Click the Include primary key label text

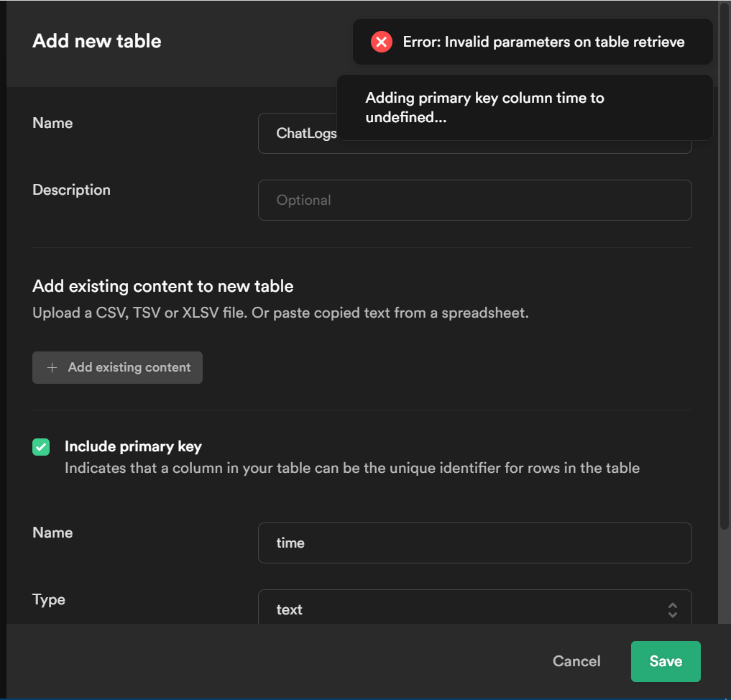click(x=134, y=446)
